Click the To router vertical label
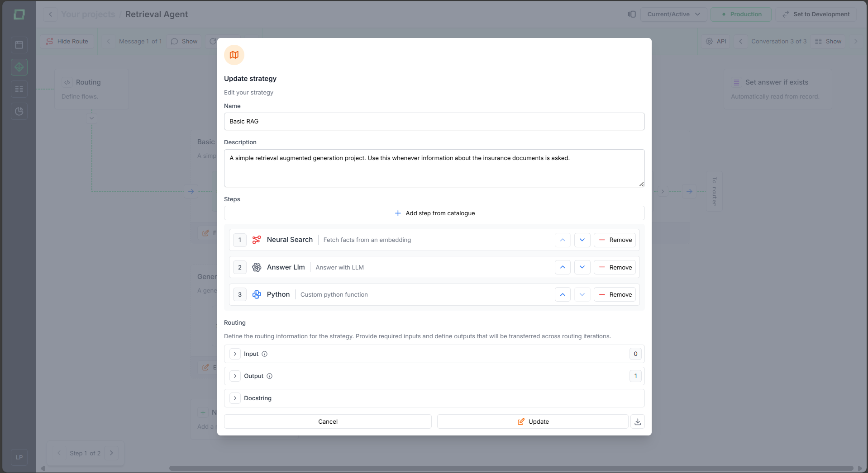The width and height of the screenshot is (868, 473). coord(714,191)
